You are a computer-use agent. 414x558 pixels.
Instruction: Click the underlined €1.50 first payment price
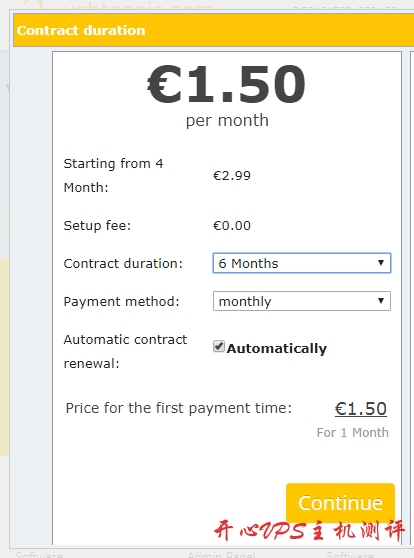361,409
